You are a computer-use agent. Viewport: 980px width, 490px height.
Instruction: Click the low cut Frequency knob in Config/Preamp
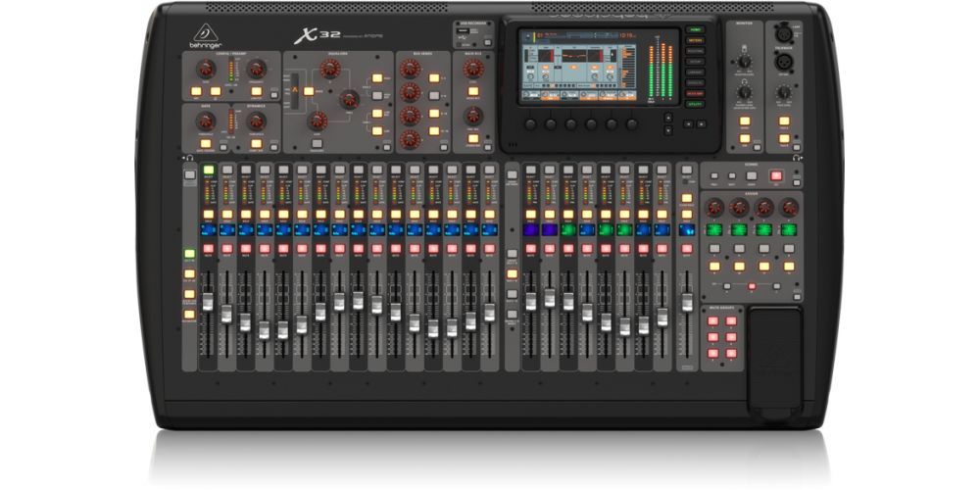click(256, 69)
